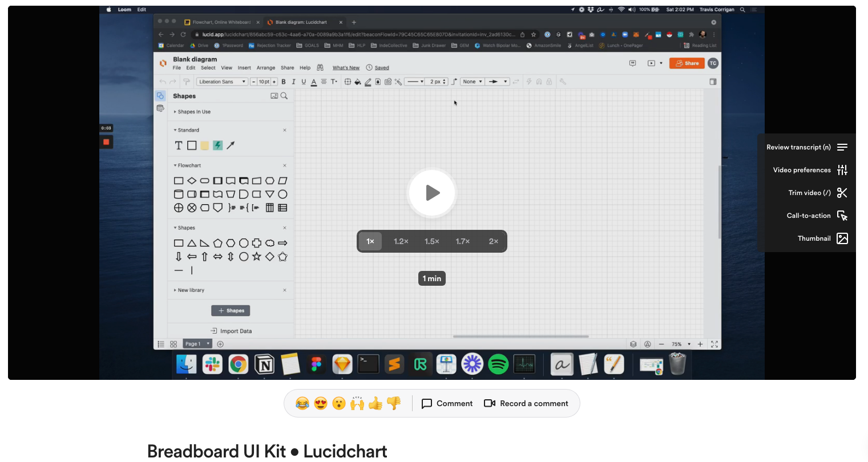The width and height of the screenshot is (868, 462).
Task: Open the arrow end style dropdown
Action: (498, 82)
